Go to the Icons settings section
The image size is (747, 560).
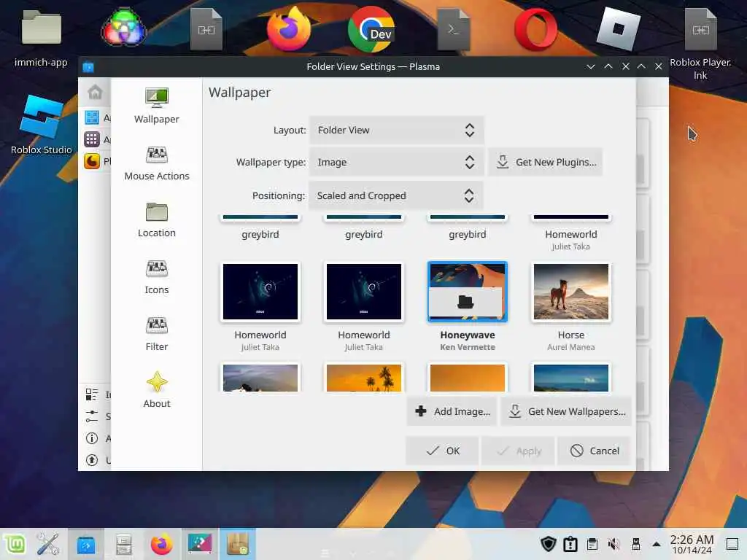(157, 276)
